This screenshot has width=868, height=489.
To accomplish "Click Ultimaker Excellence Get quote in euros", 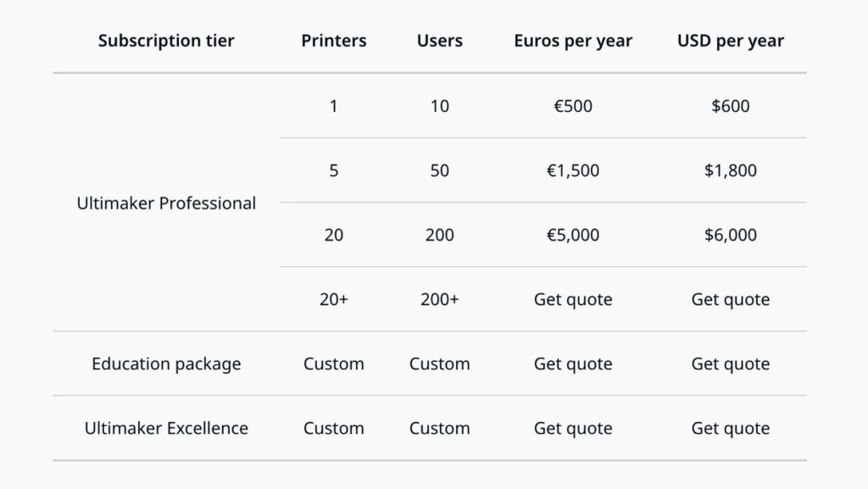I will 573,428.
